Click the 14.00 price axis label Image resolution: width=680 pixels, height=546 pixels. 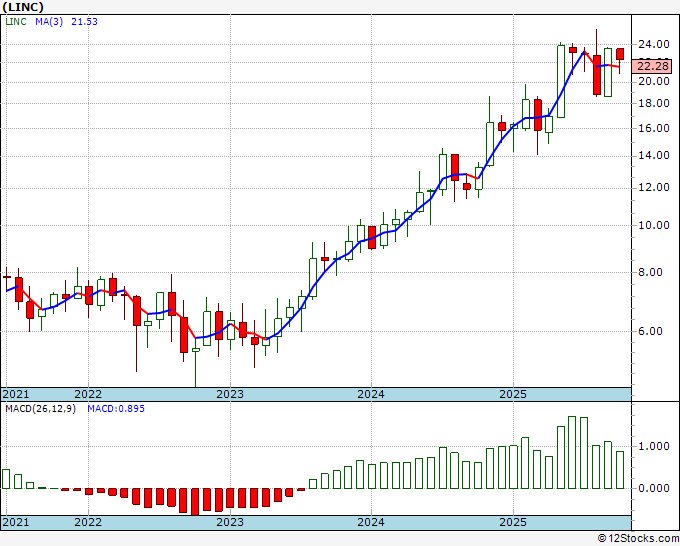point(654,156)
